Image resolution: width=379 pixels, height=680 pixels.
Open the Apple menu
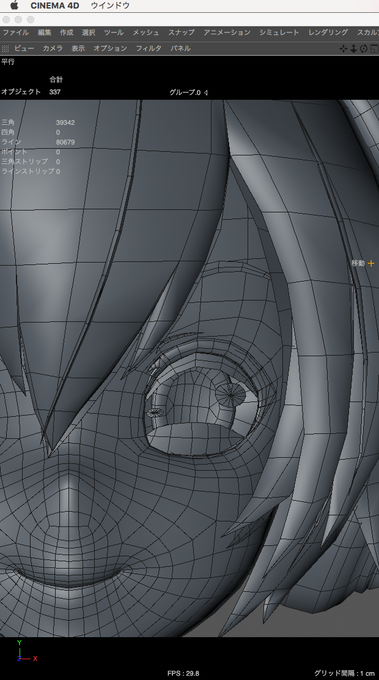[x=14, y=5]
